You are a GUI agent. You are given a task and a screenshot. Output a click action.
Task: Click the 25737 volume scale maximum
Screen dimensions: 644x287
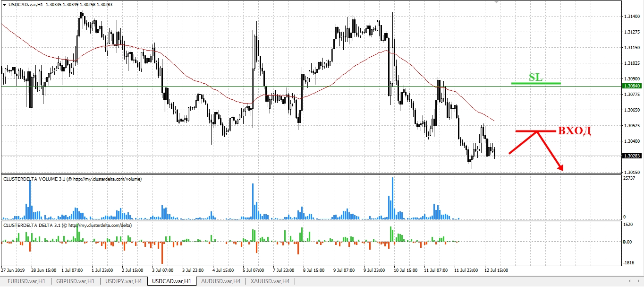[x=630, y=178]
